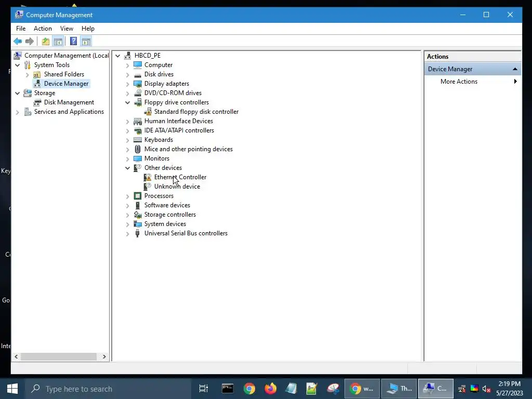Click the Computer monitor icon in device tree
532x399 pixels.
pyautogui.click(x=138, y=65)
